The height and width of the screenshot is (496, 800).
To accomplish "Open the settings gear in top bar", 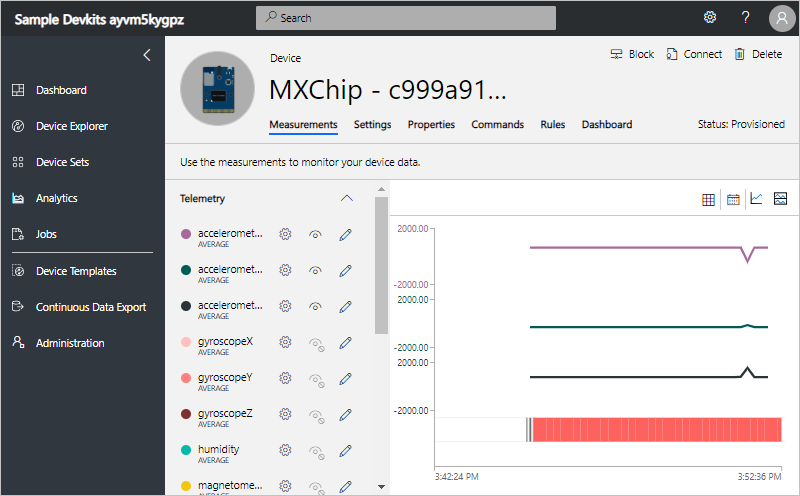I will 710,17.
